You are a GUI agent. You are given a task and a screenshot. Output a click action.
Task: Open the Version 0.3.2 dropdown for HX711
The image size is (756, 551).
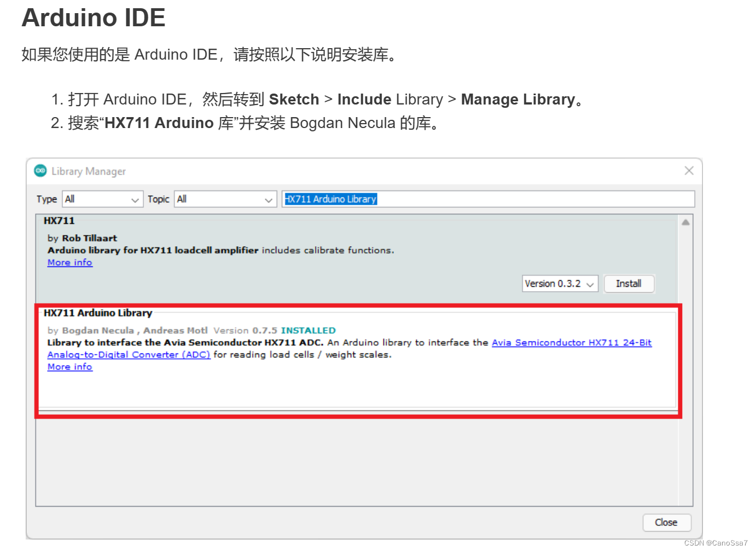point(559,283)
